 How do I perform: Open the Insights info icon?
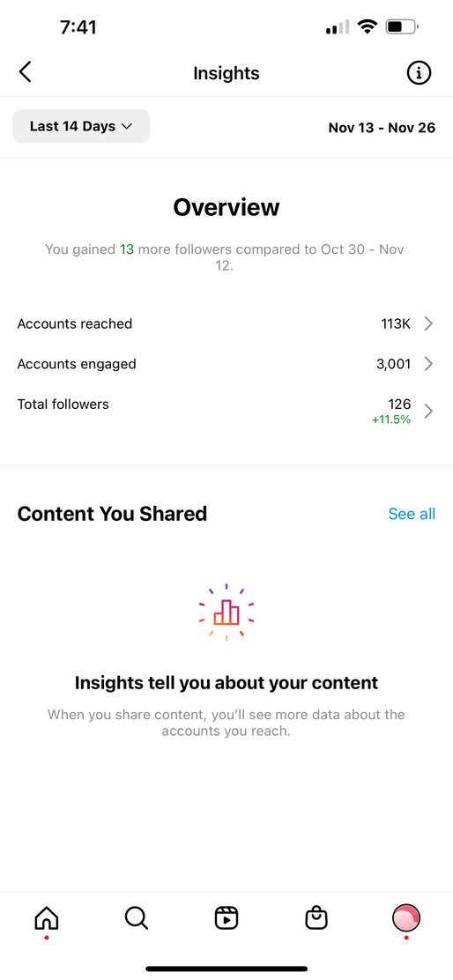coord(419,73)
